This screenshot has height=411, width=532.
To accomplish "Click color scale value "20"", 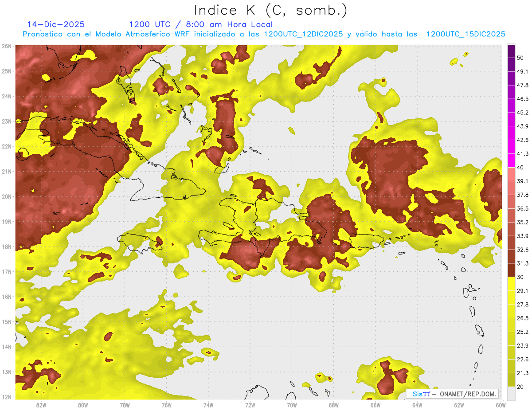I will tap(520, 387).
